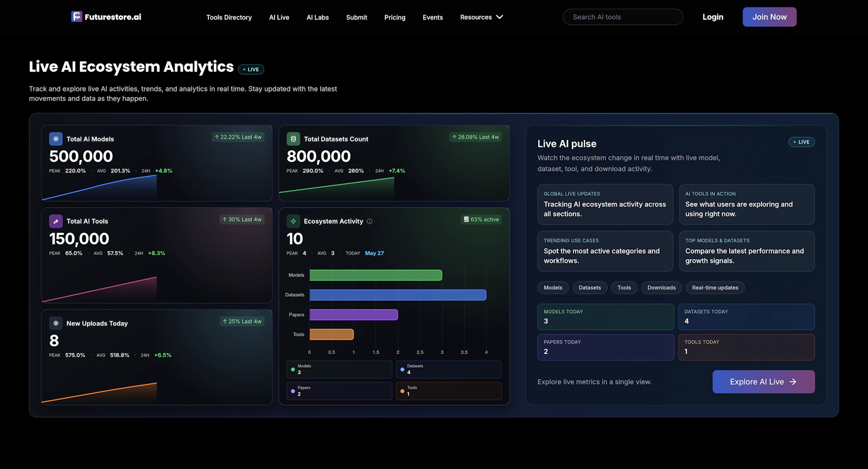Click the Total AI Tools wrench icon
868x469 pixels.
(56, 221)
